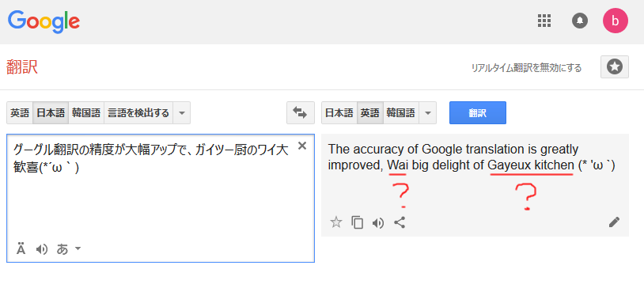644x292 pixels.
Task: Open the Phrasebook star button
Action: (615, 66)
